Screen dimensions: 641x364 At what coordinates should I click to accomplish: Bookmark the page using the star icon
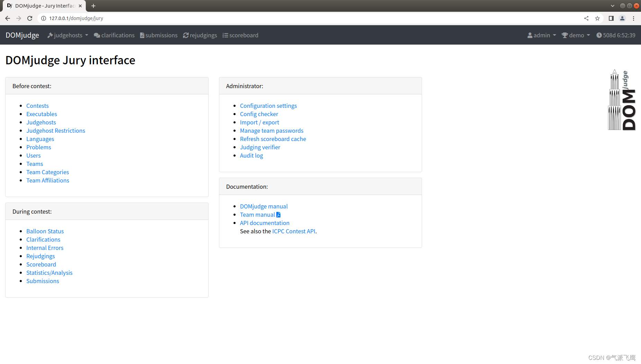coord(597,18)
